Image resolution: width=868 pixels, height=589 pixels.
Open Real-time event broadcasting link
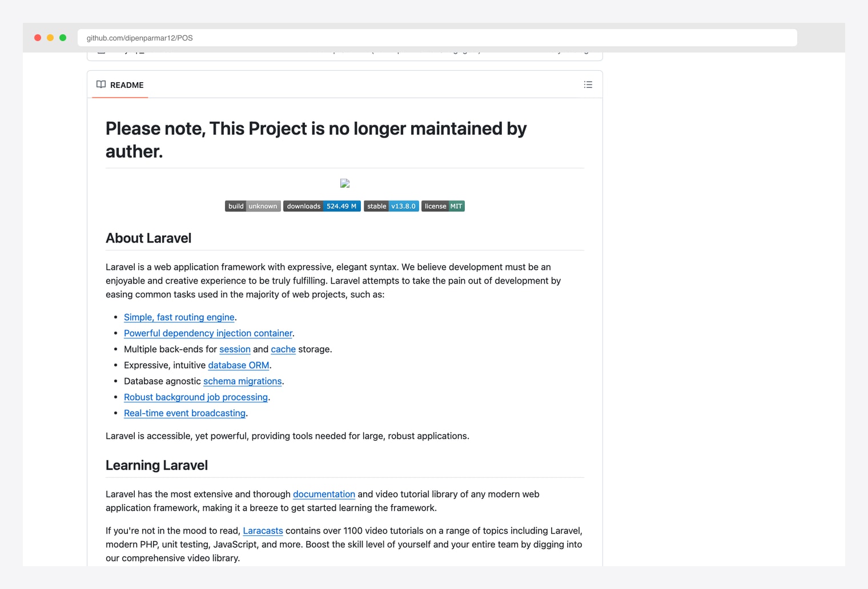[x=184, y=413]
